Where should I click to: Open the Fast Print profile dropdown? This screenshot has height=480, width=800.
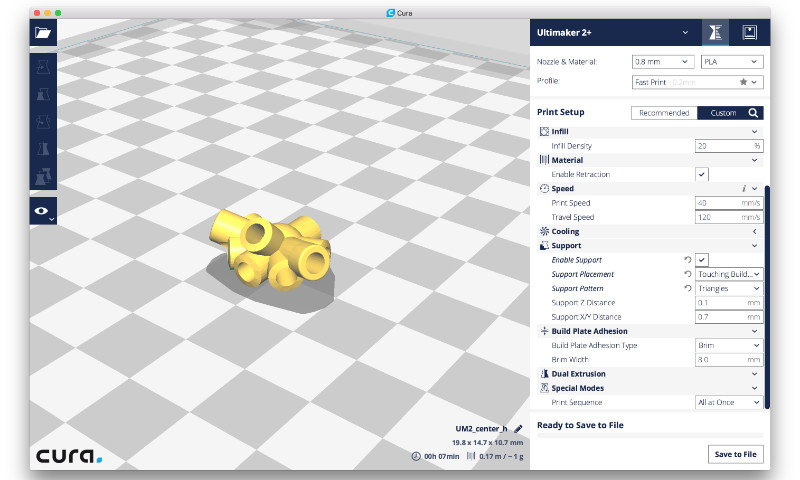pos(697,82)
